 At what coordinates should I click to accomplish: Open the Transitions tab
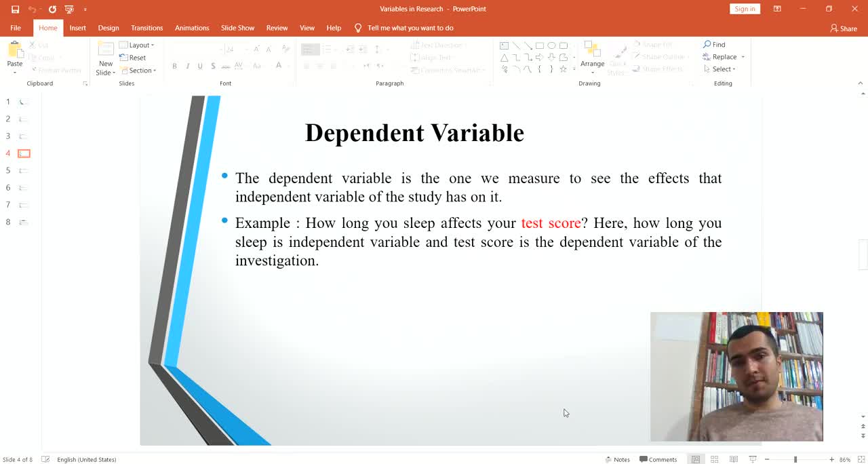click(146, 28)
